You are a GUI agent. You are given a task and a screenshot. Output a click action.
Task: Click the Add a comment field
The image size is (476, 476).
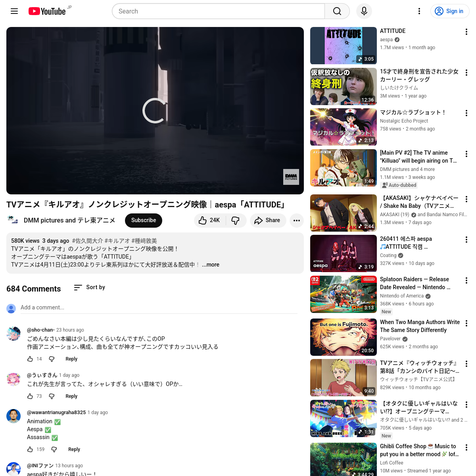[x=159, y=307]
